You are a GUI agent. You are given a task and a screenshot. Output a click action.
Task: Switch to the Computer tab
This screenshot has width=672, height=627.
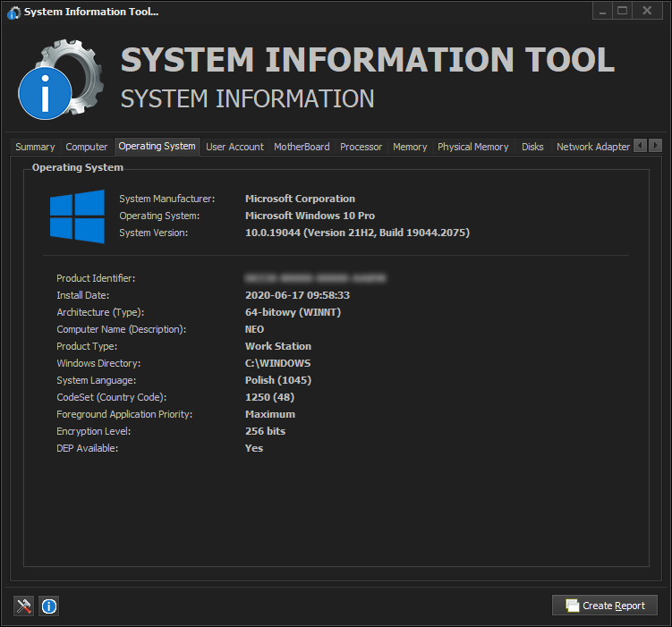coord(87,147)
